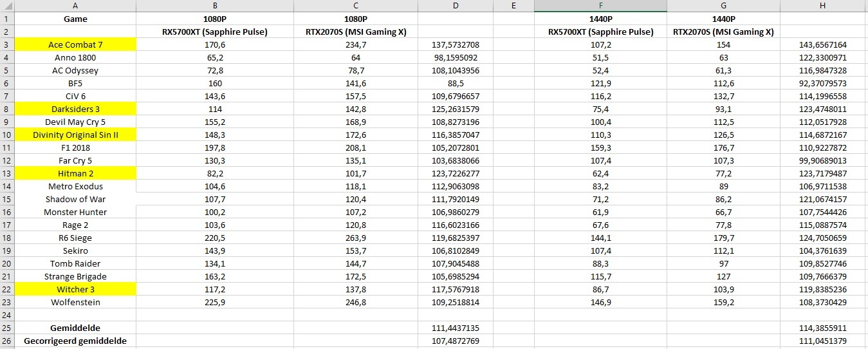Click value 103,9 for Witcher 3
868x349 pixels.
(x=723, y=289)
